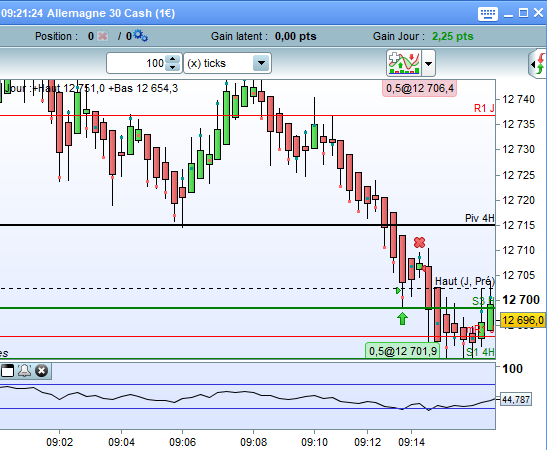Click the R1 J resistance line label

[484, 108]
